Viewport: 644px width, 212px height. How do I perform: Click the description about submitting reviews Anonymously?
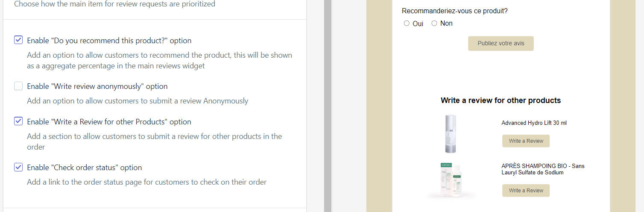coord(137,101)
